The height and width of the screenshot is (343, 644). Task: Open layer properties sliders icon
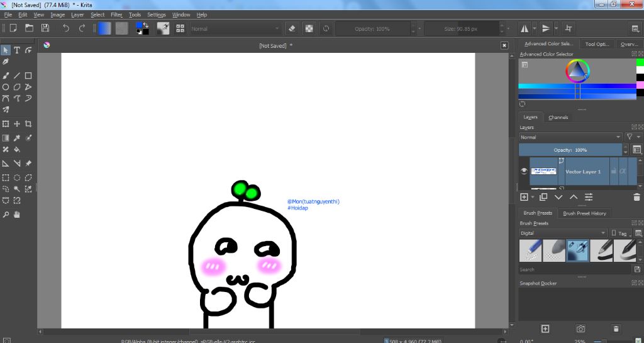pyautogui.click(x=589, y=197)
